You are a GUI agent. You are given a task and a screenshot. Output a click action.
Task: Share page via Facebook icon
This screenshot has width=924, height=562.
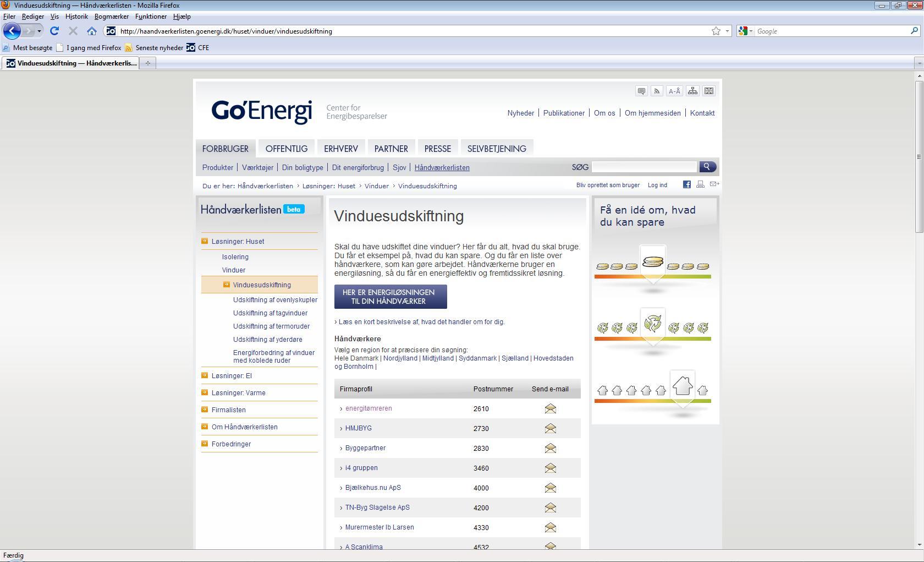[x=687, y=185]
